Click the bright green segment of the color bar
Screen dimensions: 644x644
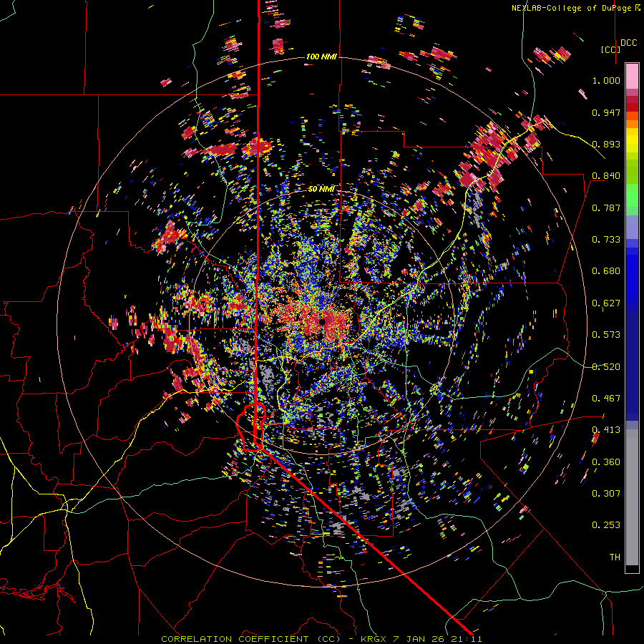tap(632, 195)
